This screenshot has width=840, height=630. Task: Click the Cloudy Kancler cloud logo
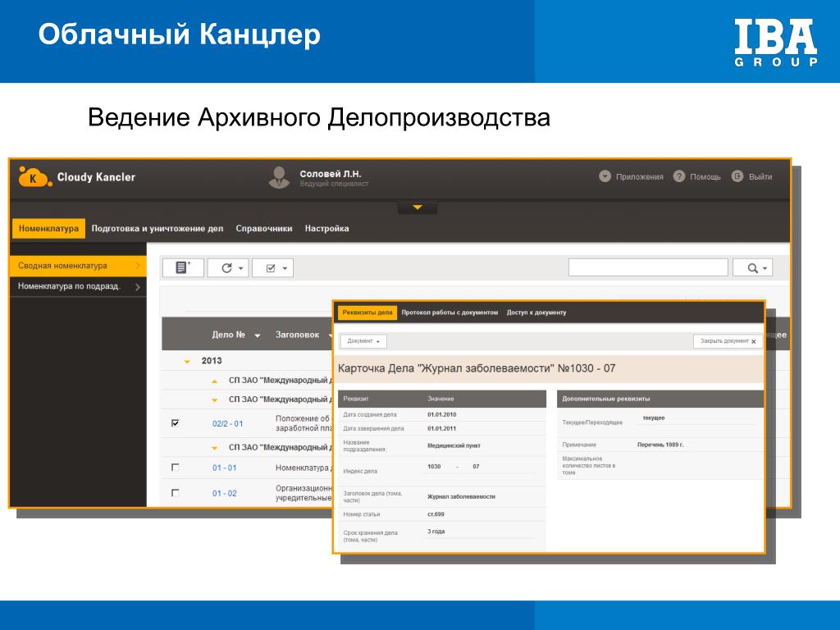pos(35,177)
